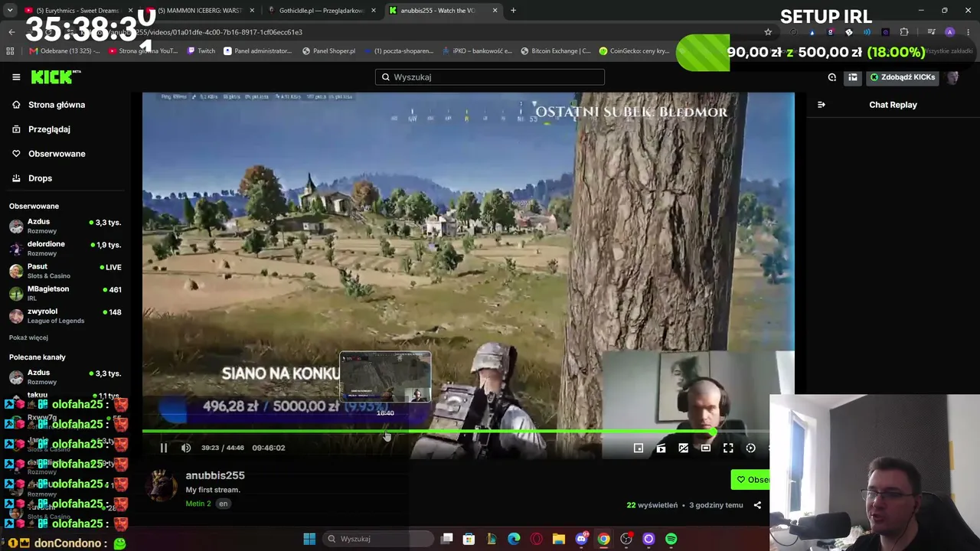Close the Gothicidle.pl tab
Screen dimensions: 980x551
[374, 11]
